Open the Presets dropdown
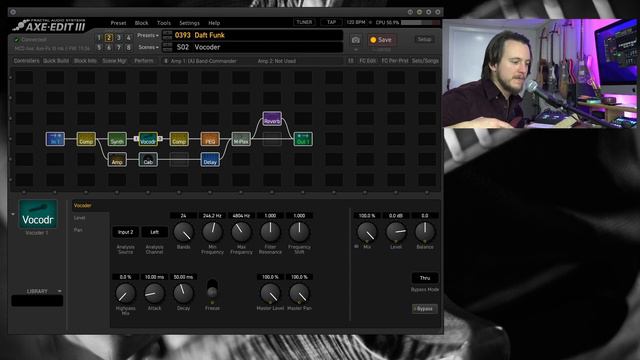Image resolution: width=640 pixels, height=360 pixels. [x=148, y=36]
